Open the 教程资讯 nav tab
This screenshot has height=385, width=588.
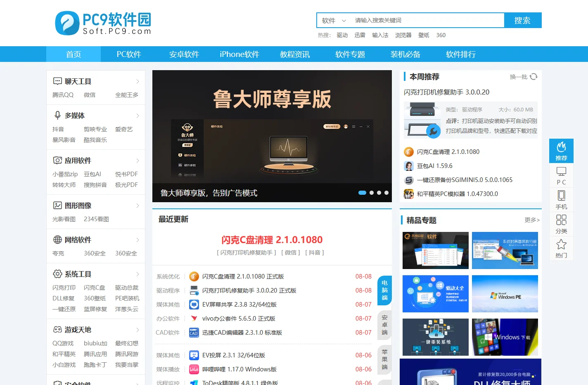(295, 54)
